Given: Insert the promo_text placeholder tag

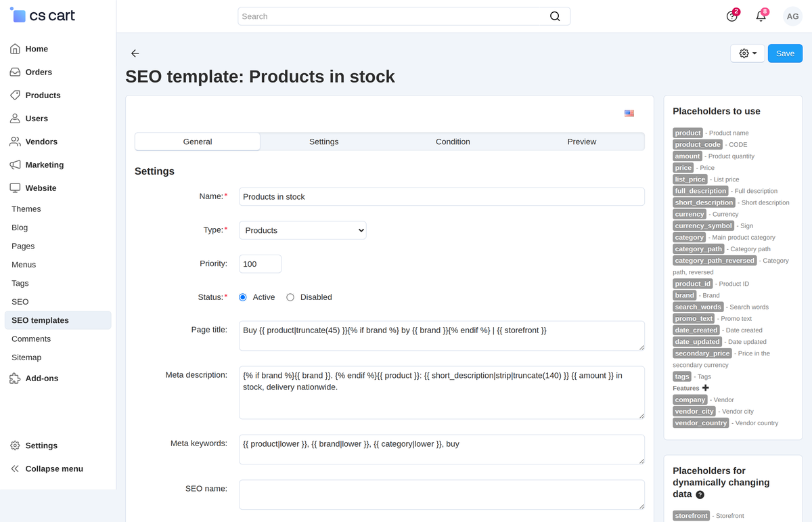Looking at the screenshot, I should [694, 318].
